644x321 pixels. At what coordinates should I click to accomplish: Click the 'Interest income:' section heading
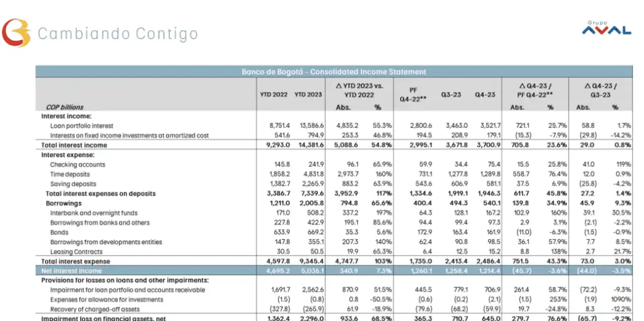point(66,116)
